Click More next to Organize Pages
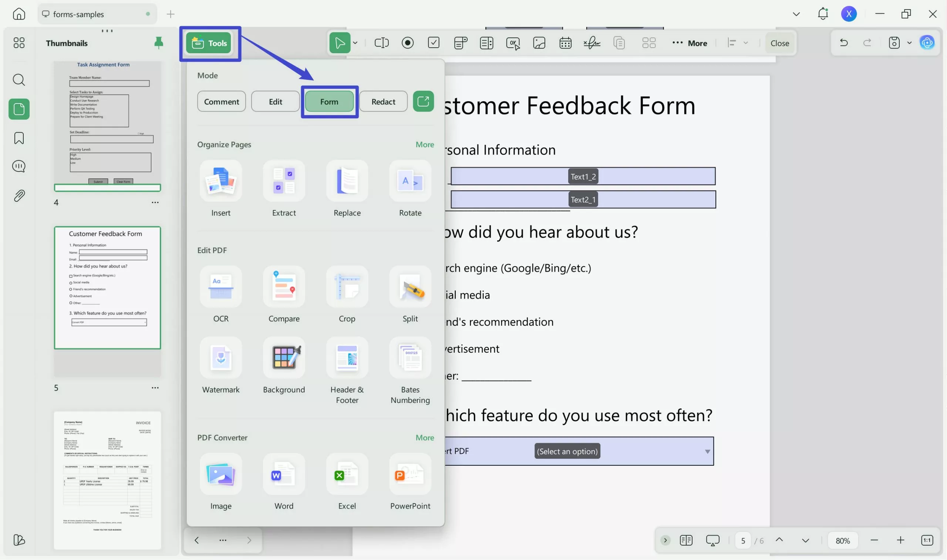This screenshot has width=947, height=560. tap(424, 144)
